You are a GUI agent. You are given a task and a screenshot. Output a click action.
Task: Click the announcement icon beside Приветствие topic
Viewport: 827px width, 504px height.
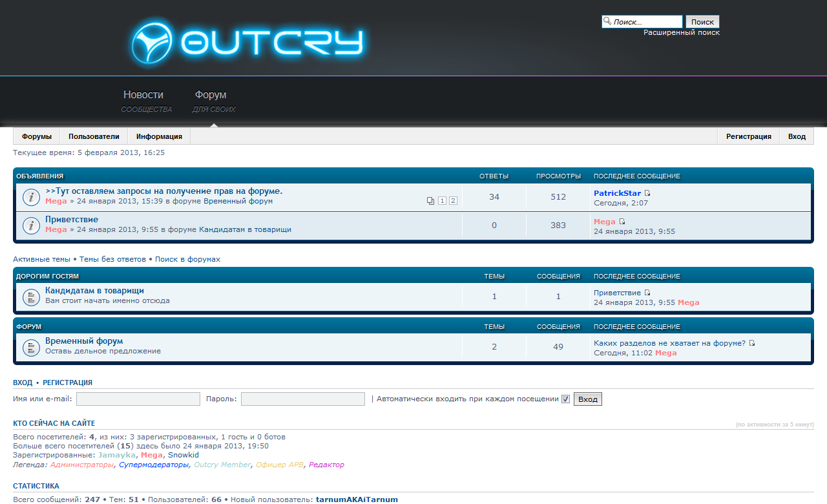[31, 226]
